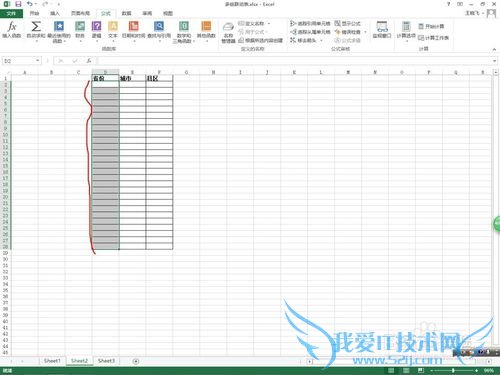
Task: Select column D header
Action: (105, 72)
